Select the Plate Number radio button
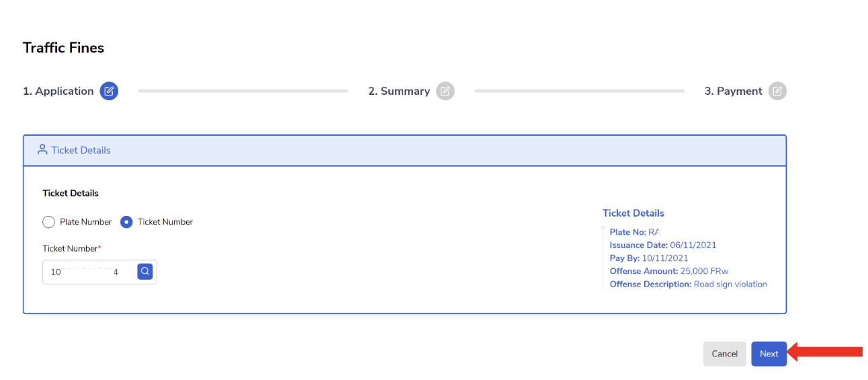868x380 pixels. pos(48,222)
